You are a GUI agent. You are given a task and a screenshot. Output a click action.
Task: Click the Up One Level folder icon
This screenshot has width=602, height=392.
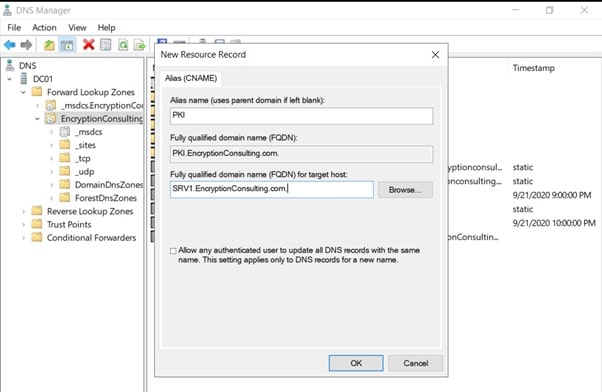(49, 45)
